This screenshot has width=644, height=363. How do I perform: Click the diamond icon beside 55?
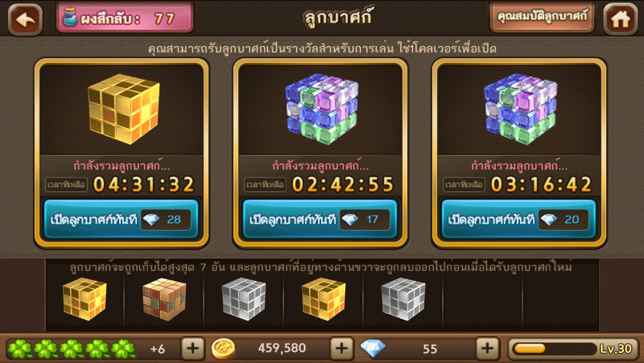(x=373, y=349)
